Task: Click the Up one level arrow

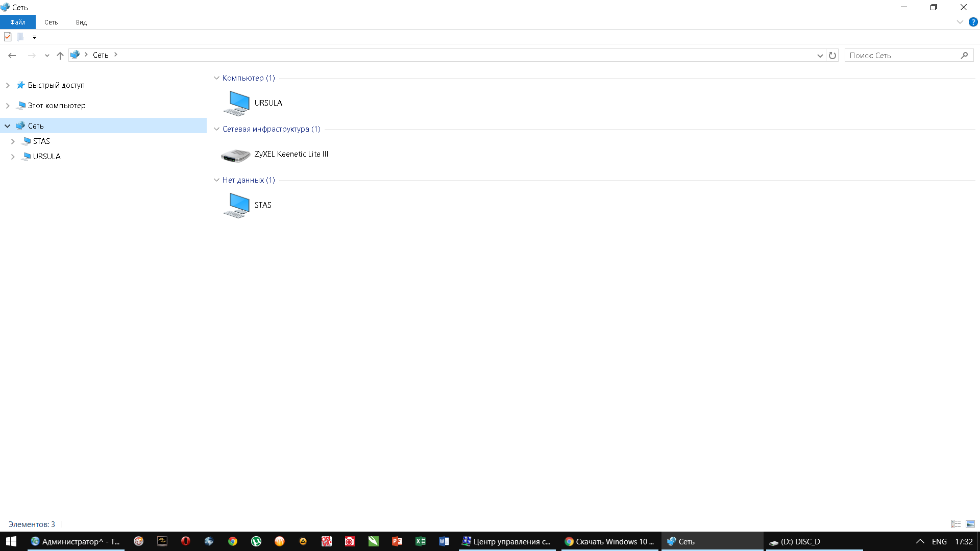Action: pos(60,55)
